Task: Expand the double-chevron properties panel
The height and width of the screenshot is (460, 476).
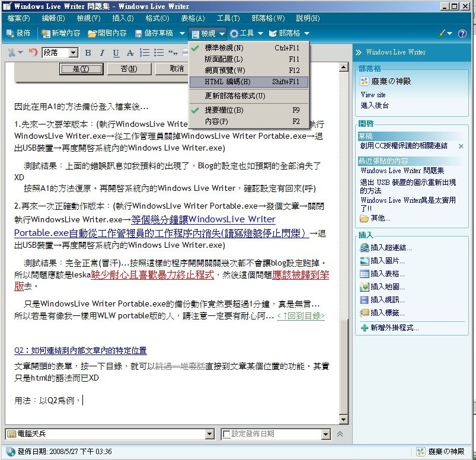Action: (340, 434)
